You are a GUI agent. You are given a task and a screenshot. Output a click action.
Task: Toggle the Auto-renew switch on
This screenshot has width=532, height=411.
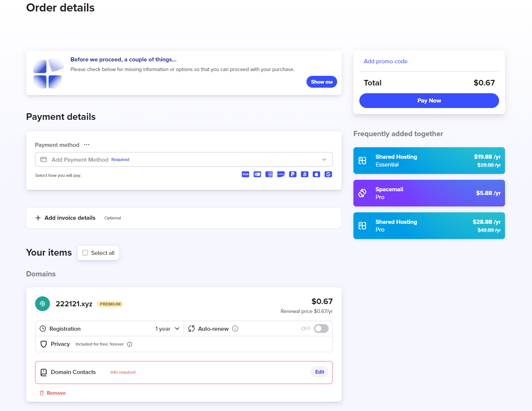click(321, 329)
